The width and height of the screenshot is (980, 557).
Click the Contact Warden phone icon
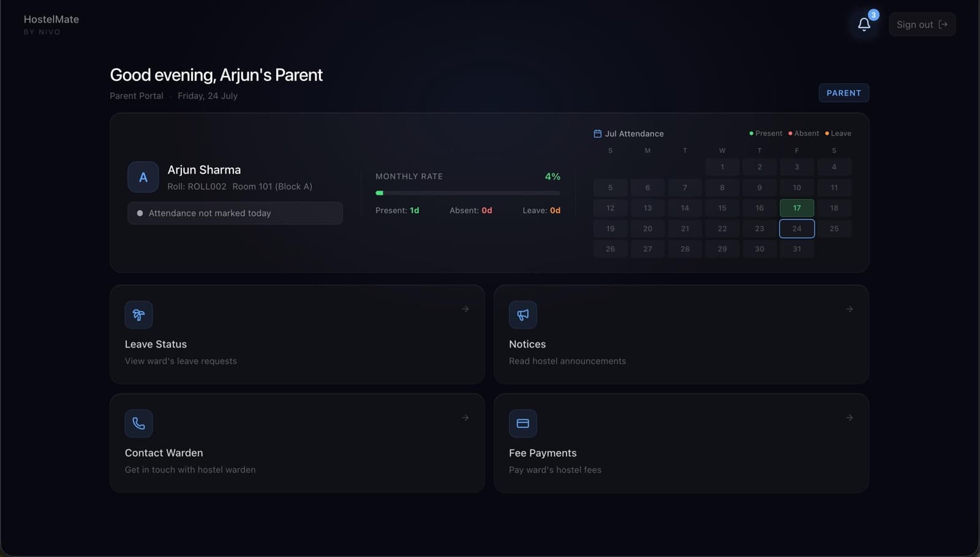click(138, 423)
